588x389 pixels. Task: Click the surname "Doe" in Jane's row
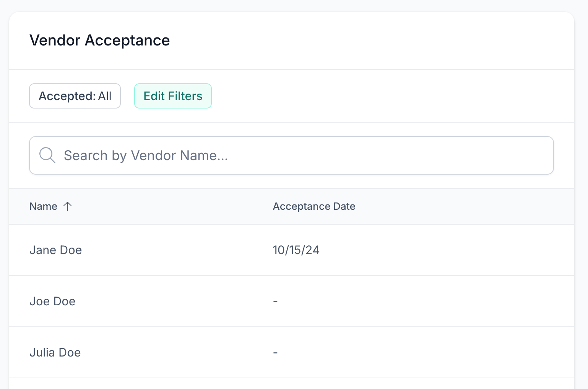[71, 250]
